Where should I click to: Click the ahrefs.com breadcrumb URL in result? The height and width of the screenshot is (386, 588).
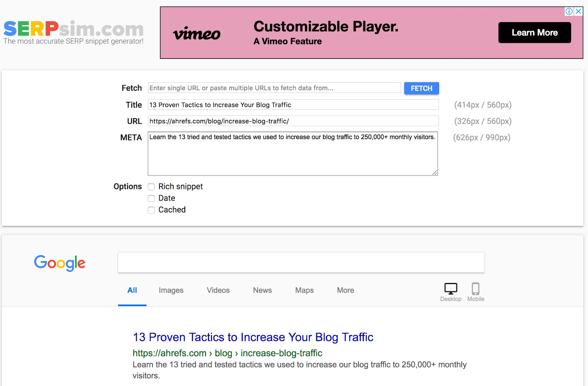point(227,353)
